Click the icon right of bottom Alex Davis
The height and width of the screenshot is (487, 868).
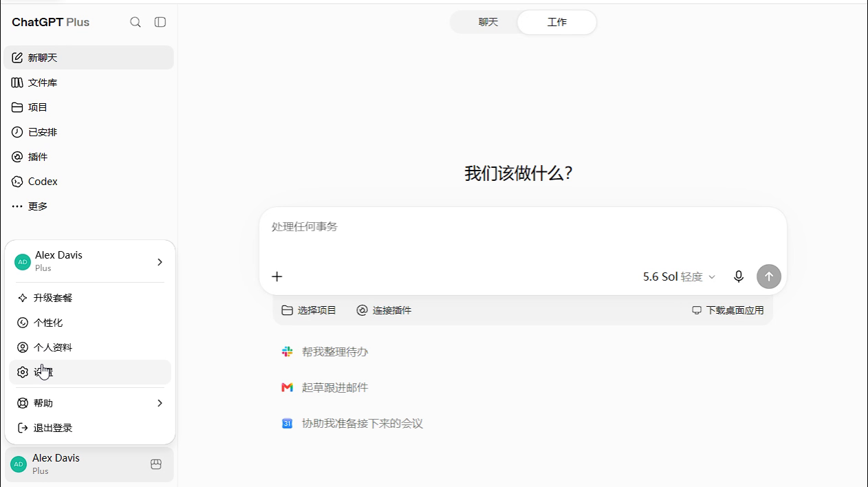[156, 464]
